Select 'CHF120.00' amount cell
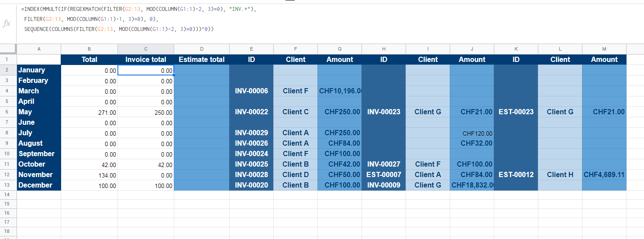Viewport: 644px width, 239px height. point(472,133)
